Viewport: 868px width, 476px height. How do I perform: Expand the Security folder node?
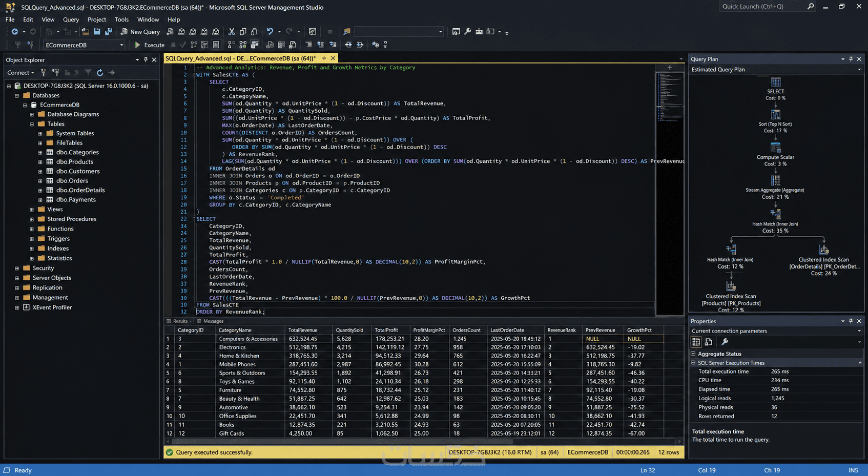click(17, 268)
